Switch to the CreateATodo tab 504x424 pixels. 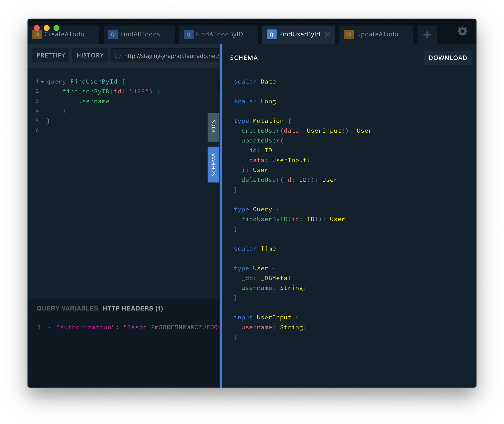[64, 34]
